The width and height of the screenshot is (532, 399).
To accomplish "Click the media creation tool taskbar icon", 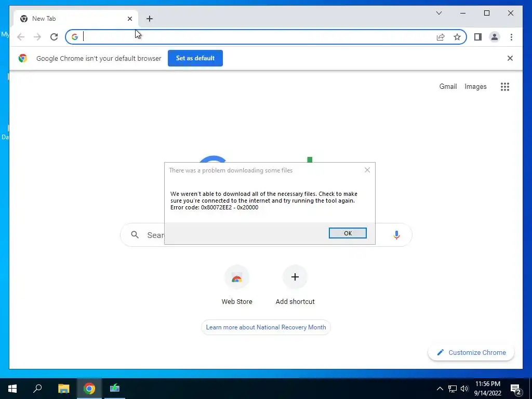I will coord(115,389).
